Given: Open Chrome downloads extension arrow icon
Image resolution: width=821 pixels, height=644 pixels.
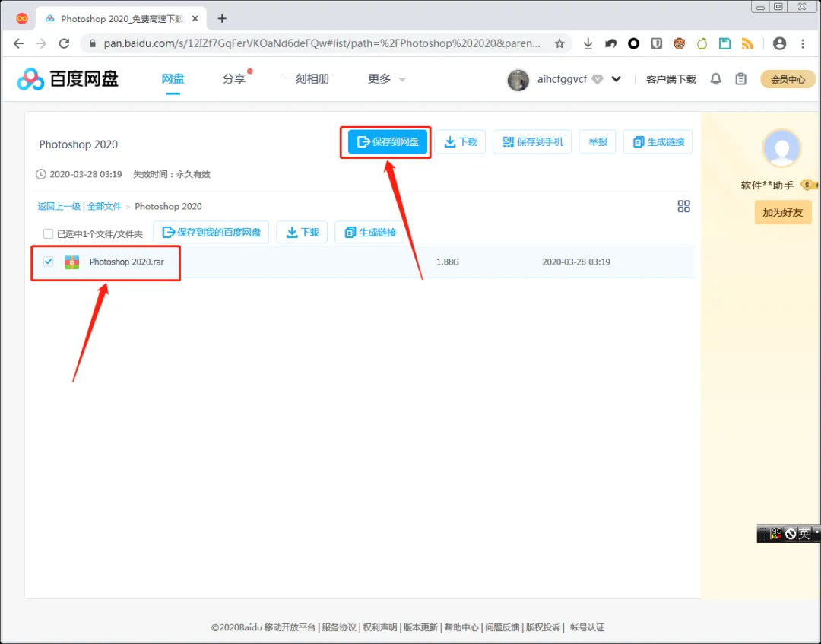Looking at the screenshot, I should coord(588,43).
